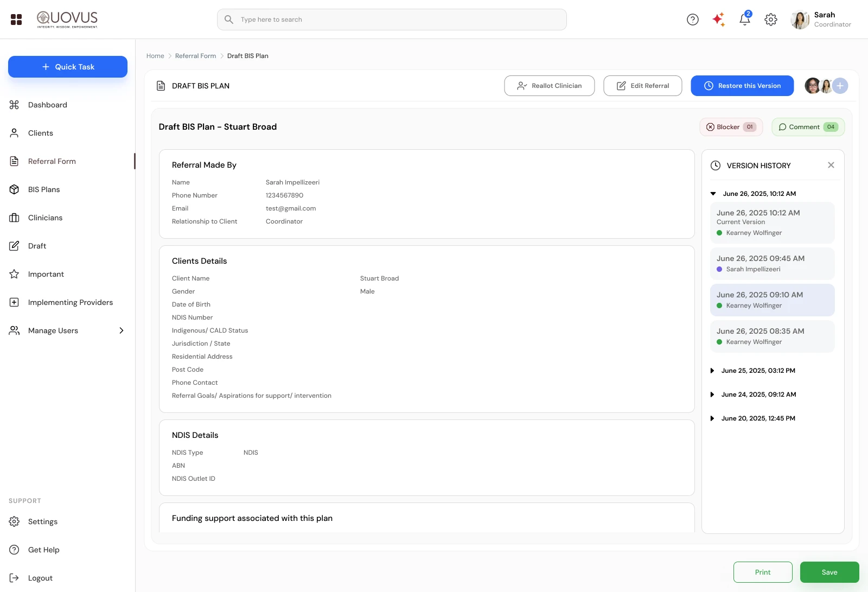Collapse the June 26, 2025 version group
The height and width of the screenshot is (592, 868).
[713, 194]
